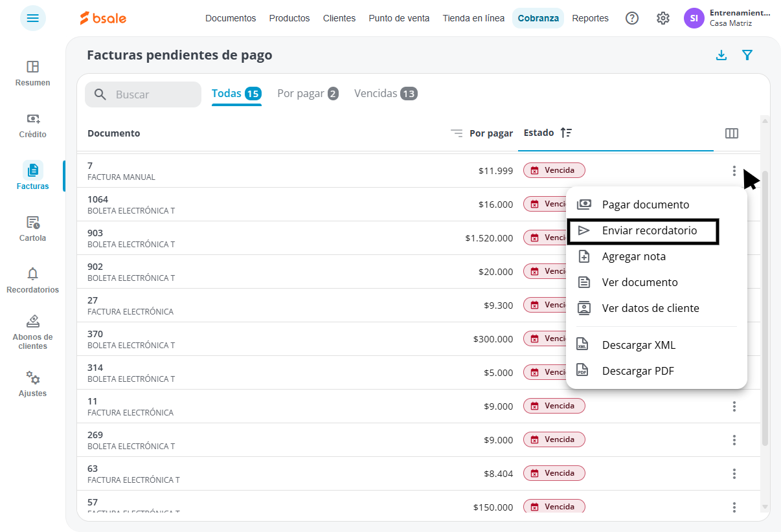This screenshot has width=781, height=532.
Task: Select Agregar nota in the menu
Action: tap(657, 256)
